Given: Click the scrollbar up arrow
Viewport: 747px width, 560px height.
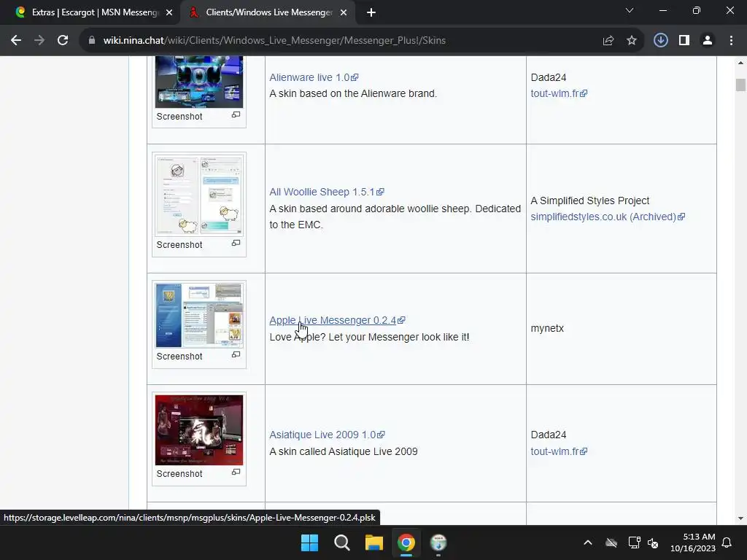Looking at the screenshot, I should (x=740, y=63).
